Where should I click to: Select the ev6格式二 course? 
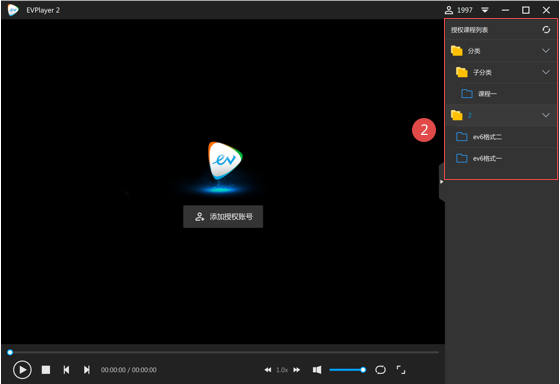pos(501,137)
